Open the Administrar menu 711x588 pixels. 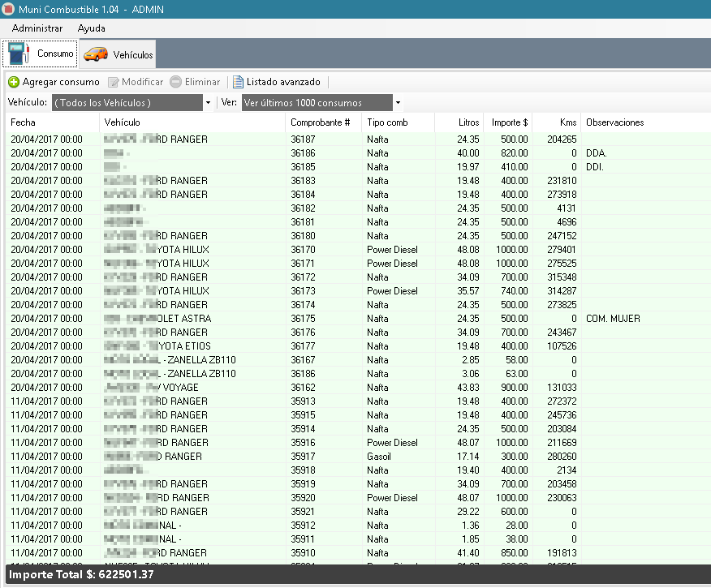tap(37, 28)
